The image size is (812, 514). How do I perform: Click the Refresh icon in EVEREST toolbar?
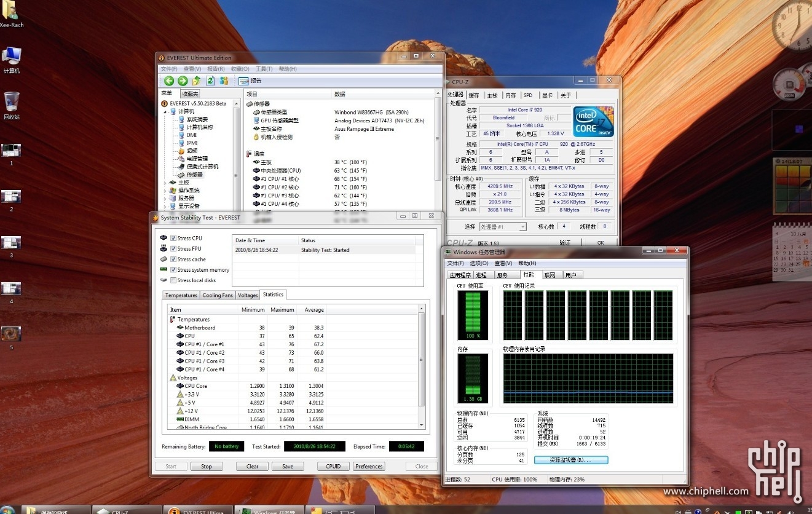(x=210, y=81)
